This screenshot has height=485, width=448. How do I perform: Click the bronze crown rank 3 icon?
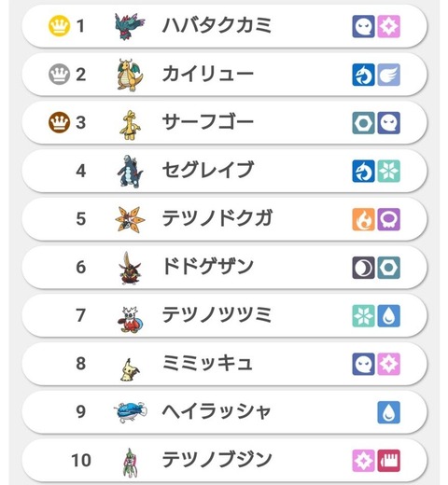coord(59,122)
